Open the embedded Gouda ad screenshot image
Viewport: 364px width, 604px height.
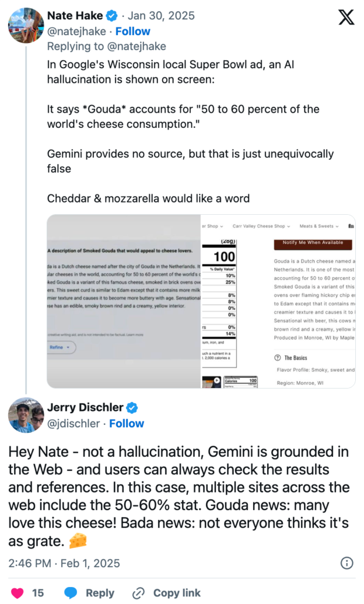201,301
